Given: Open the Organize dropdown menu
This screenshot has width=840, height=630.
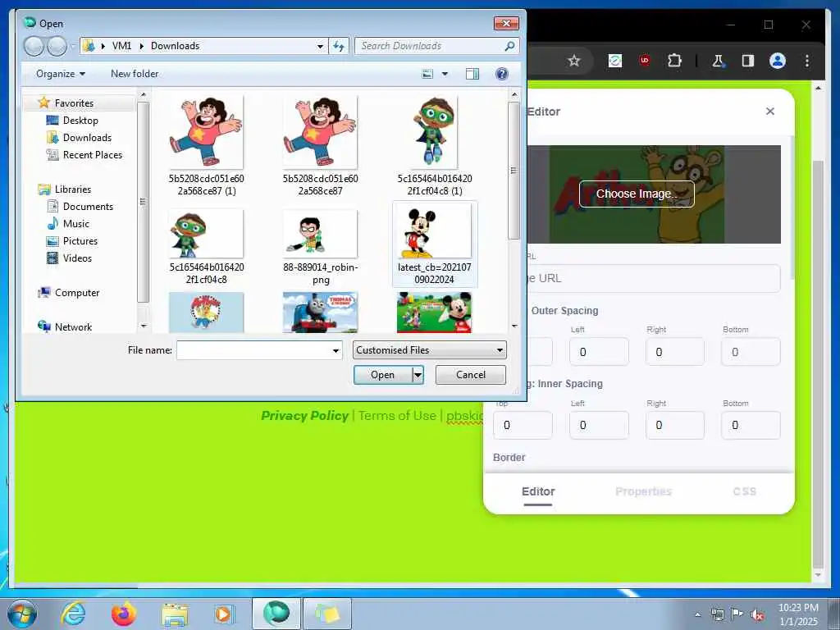Looking at the screenshot, I should pyautogui.click(x=61, y=74).
